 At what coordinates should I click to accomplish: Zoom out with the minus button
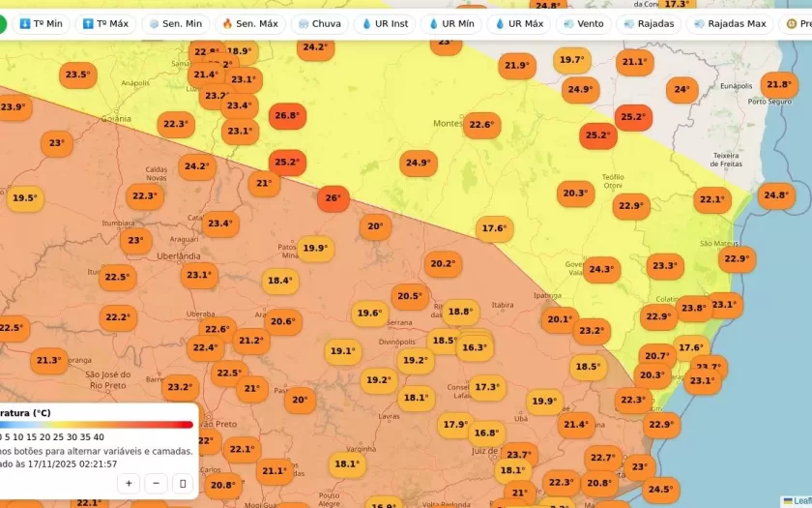[156, 483]
